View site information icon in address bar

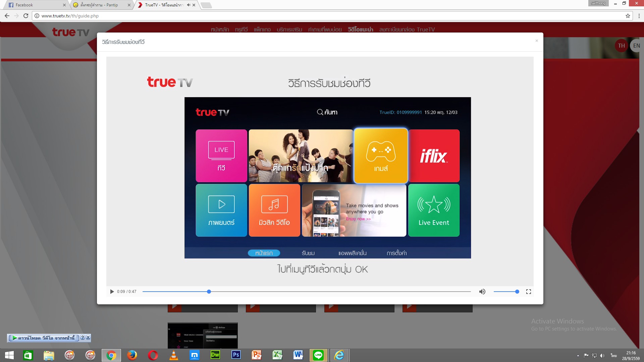(x=37, y=16)
